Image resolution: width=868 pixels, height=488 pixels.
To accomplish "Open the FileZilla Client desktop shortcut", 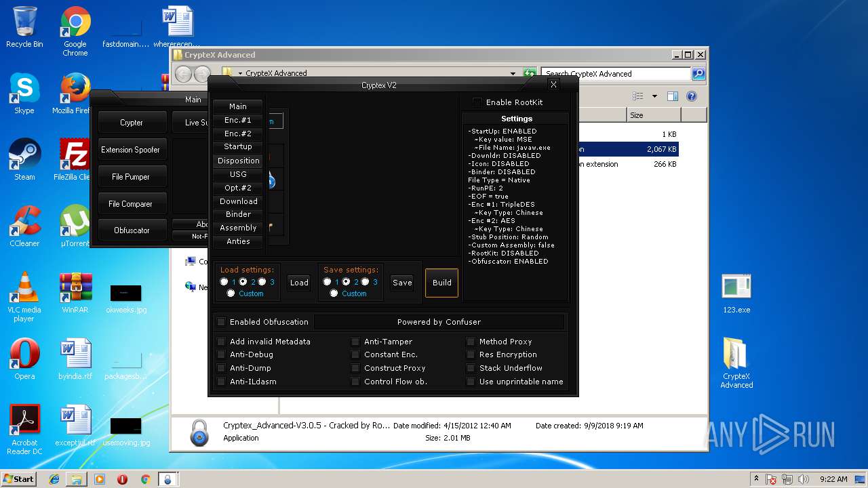I will coord(73,160).
